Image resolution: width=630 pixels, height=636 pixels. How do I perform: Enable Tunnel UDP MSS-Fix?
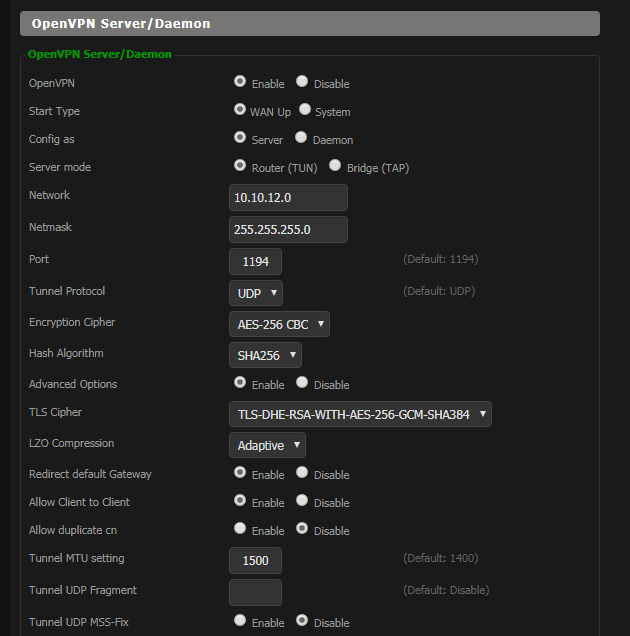(x=240, y=621)
